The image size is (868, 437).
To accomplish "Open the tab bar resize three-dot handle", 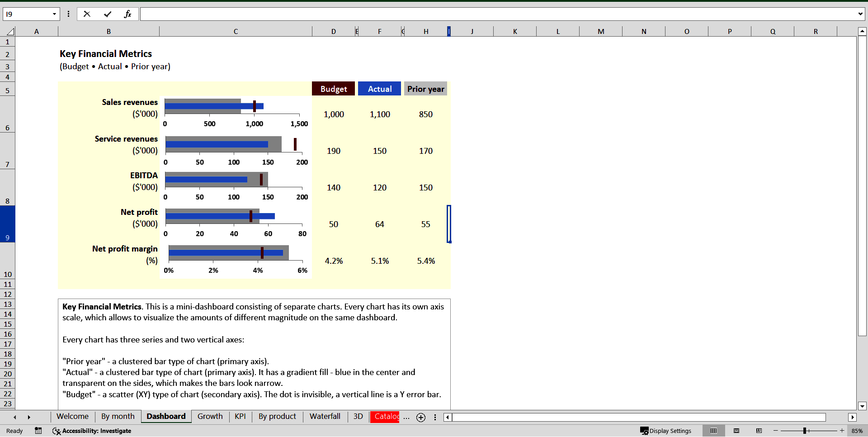I will coord(435,417).
